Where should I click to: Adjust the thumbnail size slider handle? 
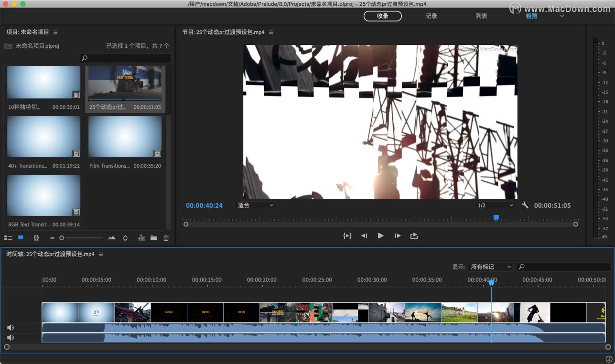tap(62, 238)
